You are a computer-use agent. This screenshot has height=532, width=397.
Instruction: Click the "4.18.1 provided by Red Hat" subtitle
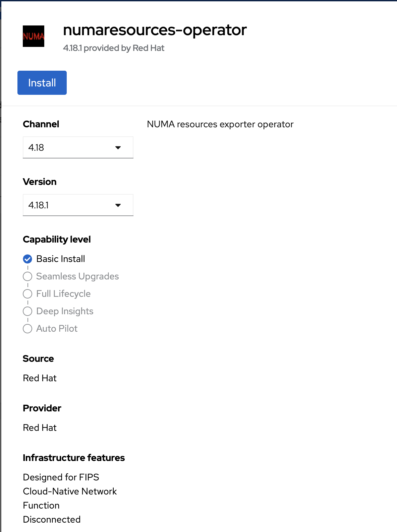[x=114, y=48]
